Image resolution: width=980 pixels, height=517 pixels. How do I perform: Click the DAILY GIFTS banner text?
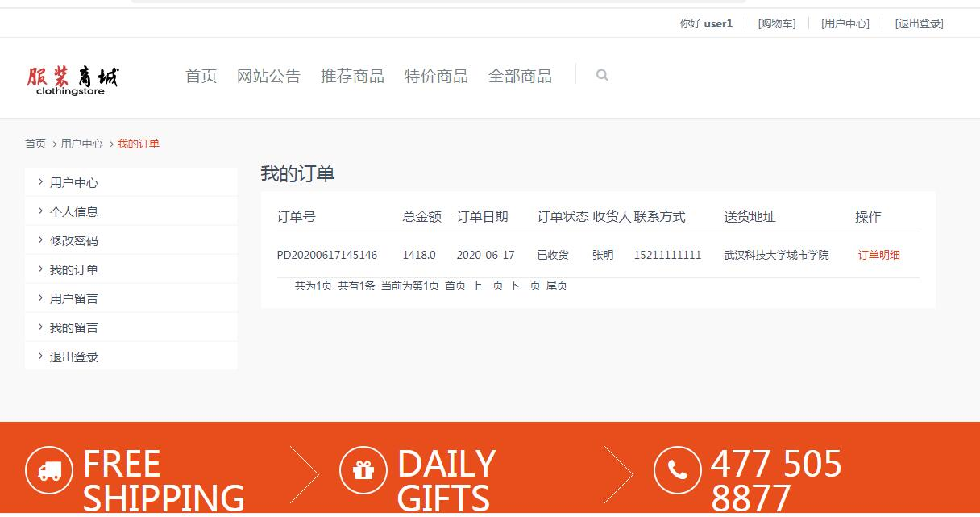pos(446,482)
